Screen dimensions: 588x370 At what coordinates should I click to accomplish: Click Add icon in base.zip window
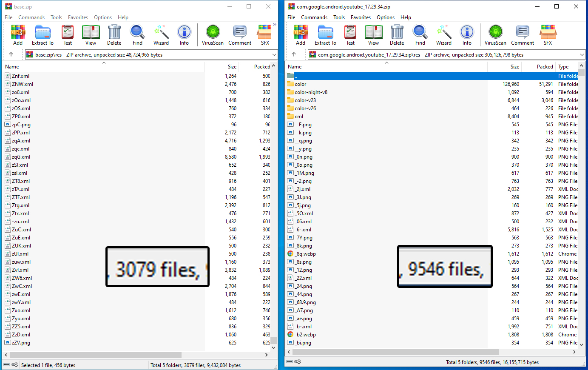pos(18,35)
